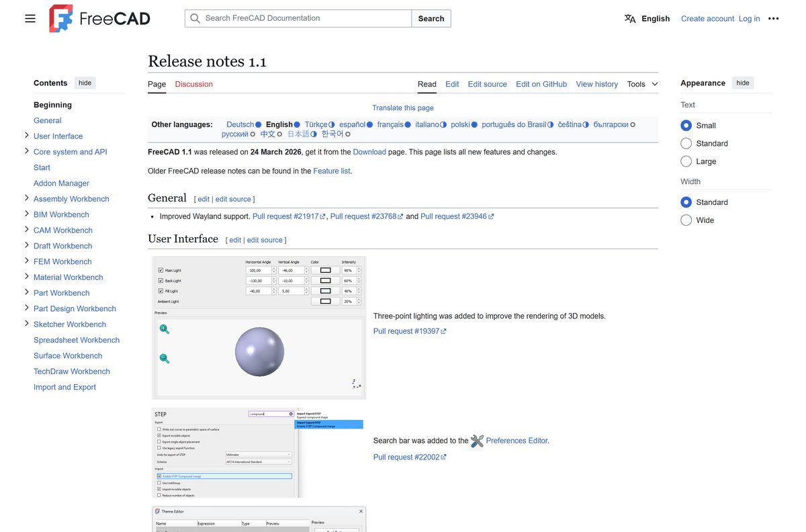Screen dimensions: 806x532
Task: Select Small text size
Action: tap(686, 126)
